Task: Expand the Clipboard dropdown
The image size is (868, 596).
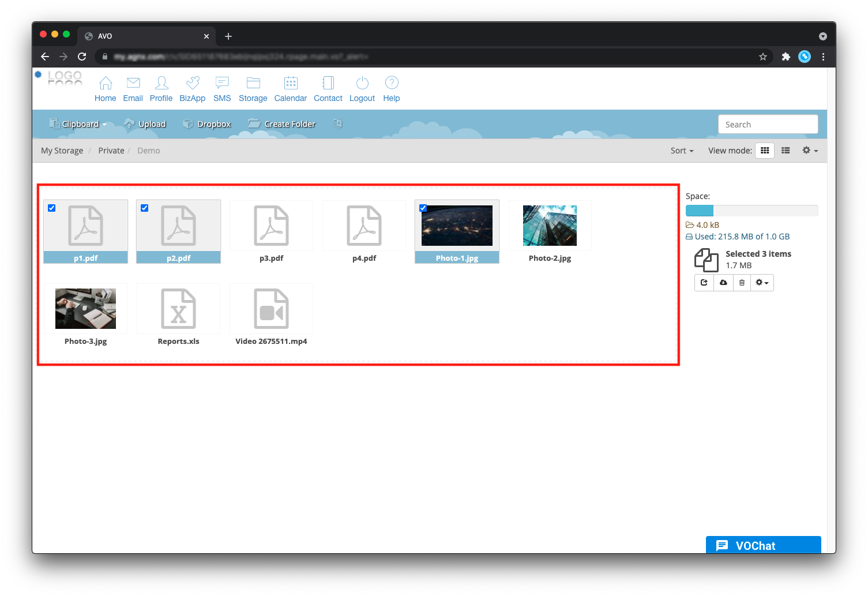Action: (79, 124)
